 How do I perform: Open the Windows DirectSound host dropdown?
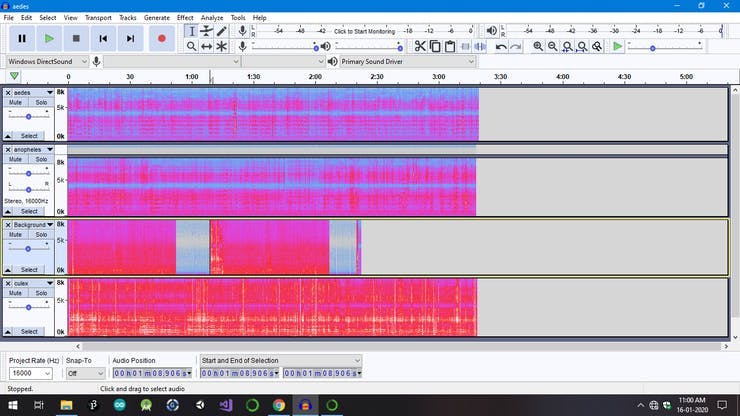coord(85,61)
